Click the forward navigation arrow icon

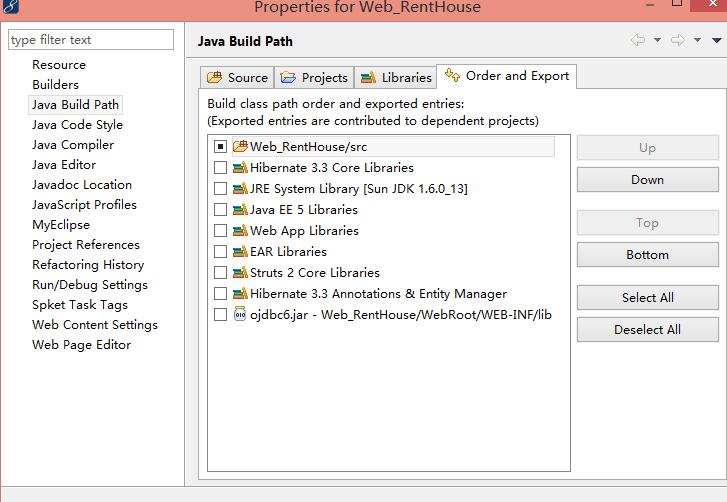click(678, 40)
